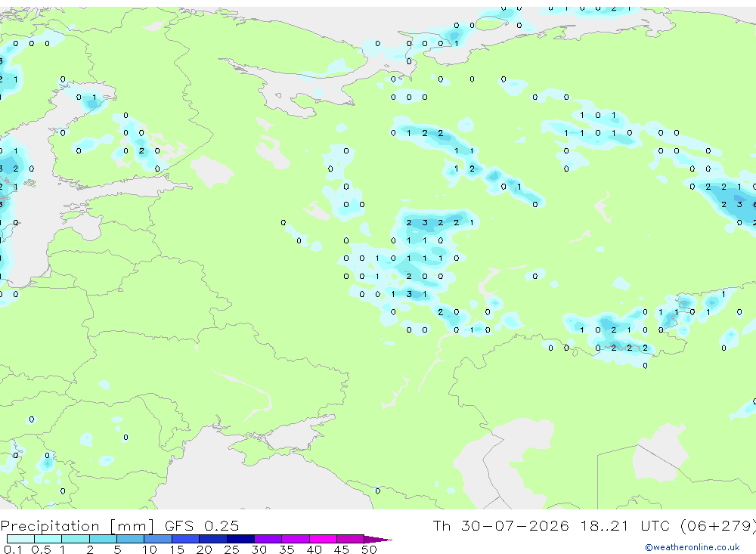Pick the 25–30 mm navy legend swatch
This screenshot has width=756, height=554.
240,539
